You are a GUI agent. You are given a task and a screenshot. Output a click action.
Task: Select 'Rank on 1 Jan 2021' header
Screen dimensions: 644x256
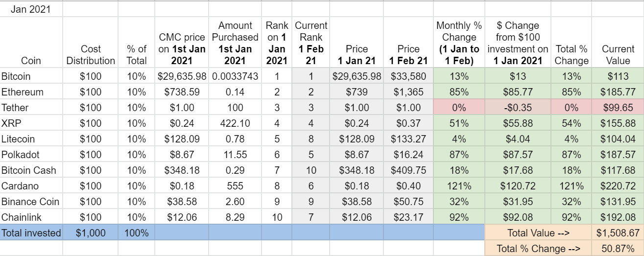pyautogui.click(x=277, y=43)
